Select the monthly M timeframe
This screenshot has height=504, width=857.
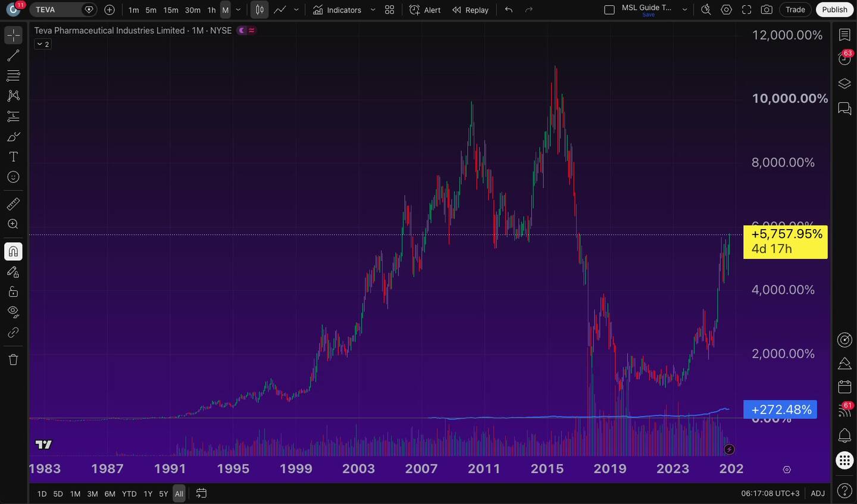point(226,10)
